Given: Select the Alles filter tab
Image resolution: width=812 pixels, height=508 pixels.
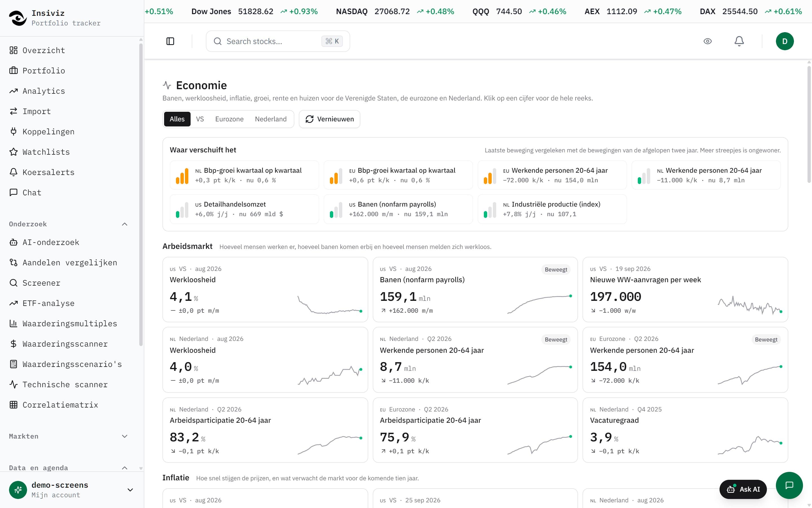Looking at the screenshot, I should (177, 119).
